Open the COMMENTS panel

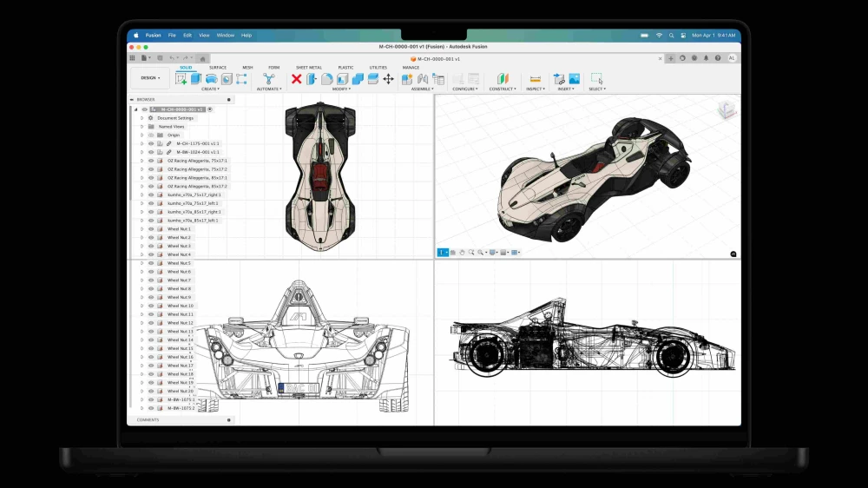pos(148,420)
